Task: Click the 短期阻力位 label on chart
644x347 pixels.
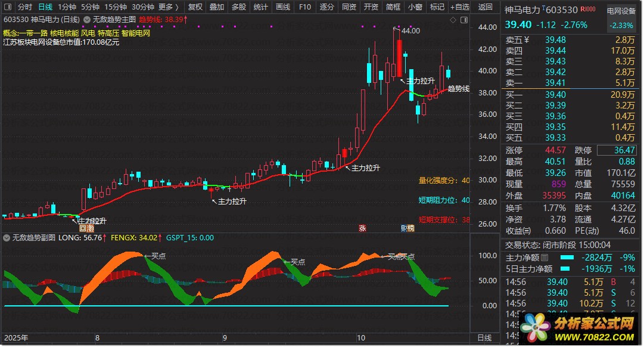Action: point(444,200)
